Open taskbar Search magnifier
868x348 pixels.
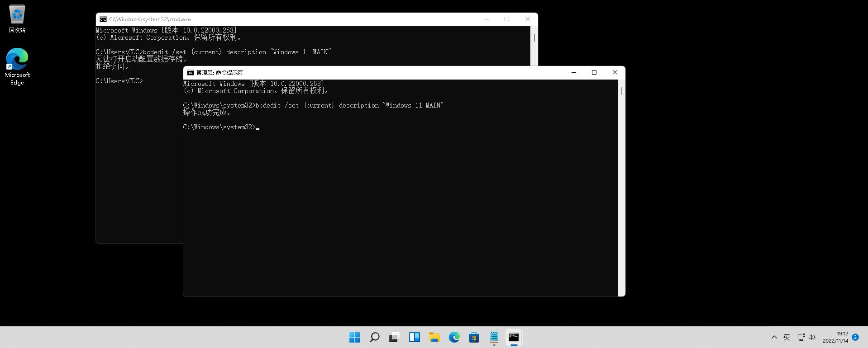tap(374, 337)
